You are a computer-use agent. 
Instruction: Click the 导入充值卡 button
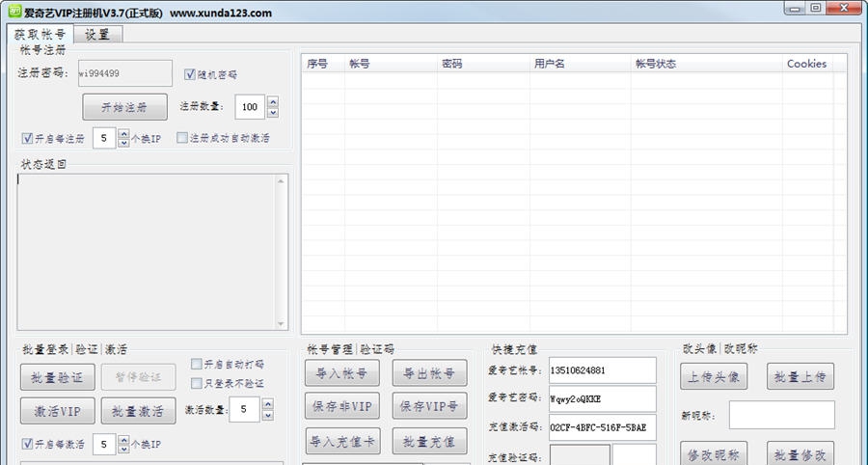point(342,441)
